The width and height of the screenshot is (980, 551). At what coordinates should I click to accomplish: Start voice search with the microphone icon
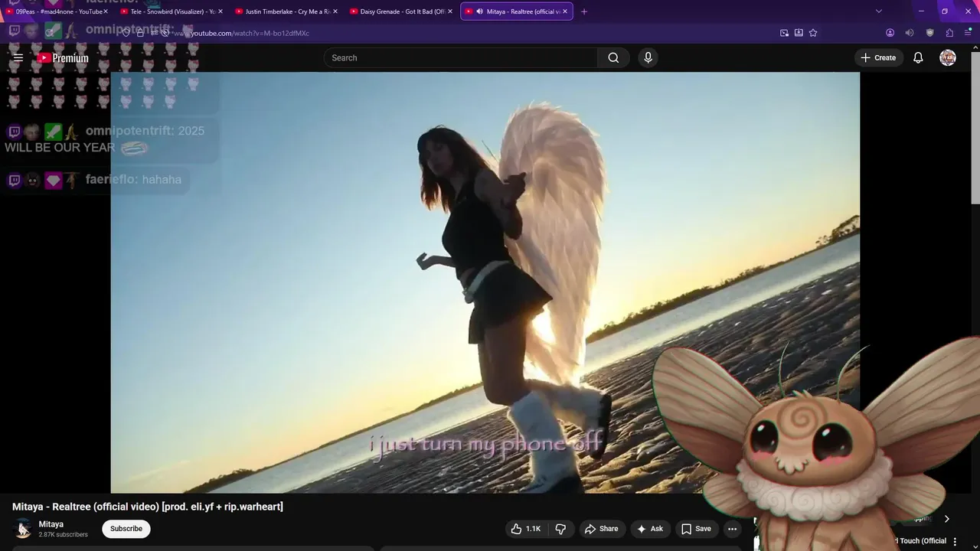pos(648,57)
